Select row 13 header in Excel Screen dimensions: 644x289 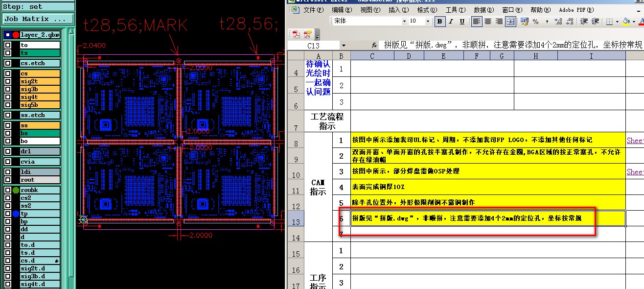[x=296, y=218]
